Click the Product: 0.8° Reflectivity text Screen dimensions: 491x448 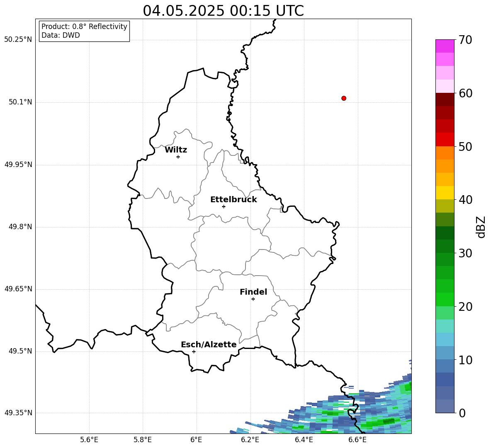pyautogui.click(x=84, y=27)
